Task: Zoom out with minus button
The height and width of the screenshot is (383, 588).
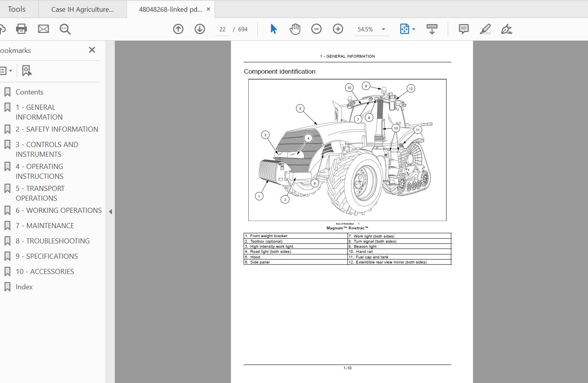Action: click(316, 29)
